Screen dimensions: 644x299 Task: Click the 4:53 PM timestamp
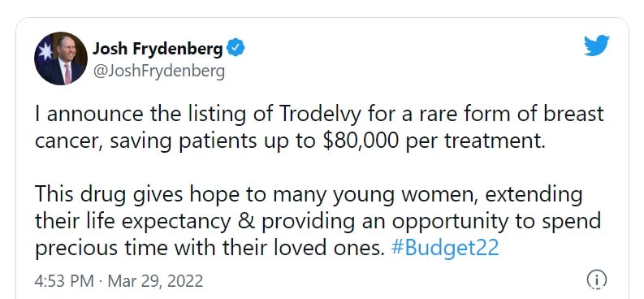click(64, 281)
